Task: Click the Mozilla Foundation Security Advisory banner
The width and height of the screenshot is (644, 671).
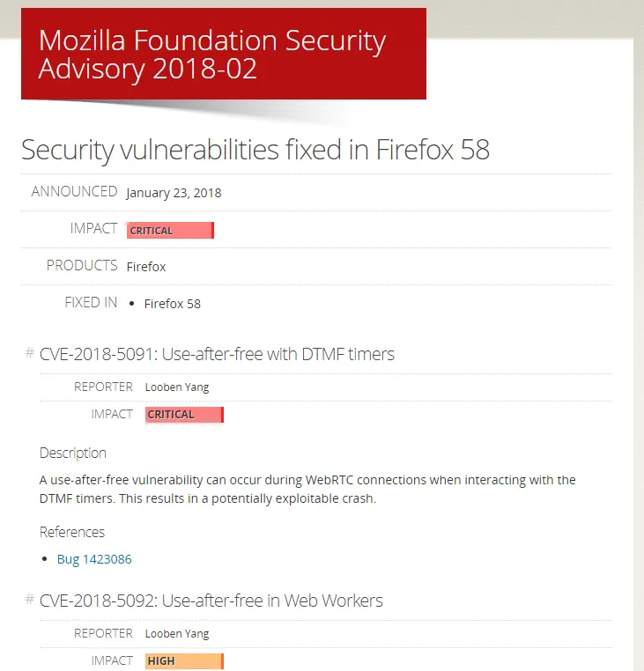Action: tap(224, 54)
